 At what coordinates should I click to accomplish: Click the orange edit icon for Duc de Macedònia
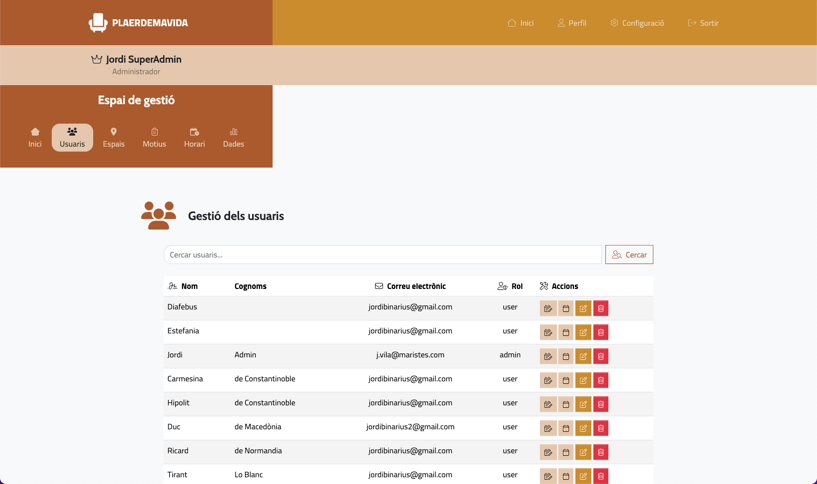point(583,428)
